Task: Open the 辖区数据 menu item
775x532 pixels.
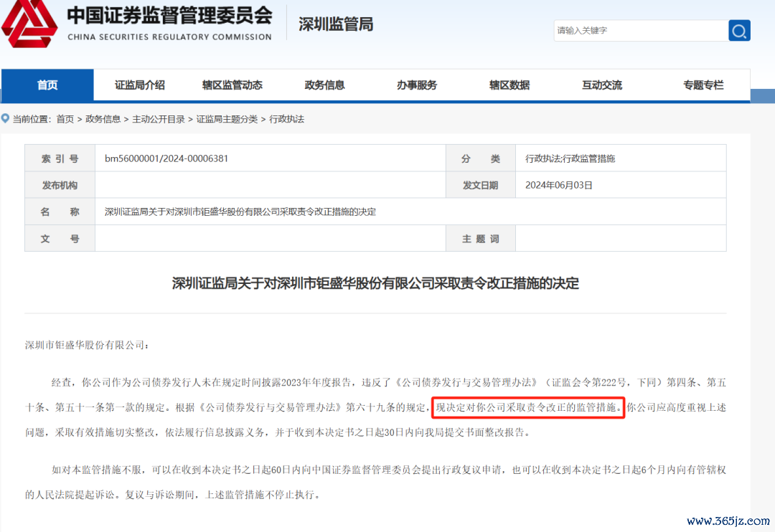Action: pos(509,85)
